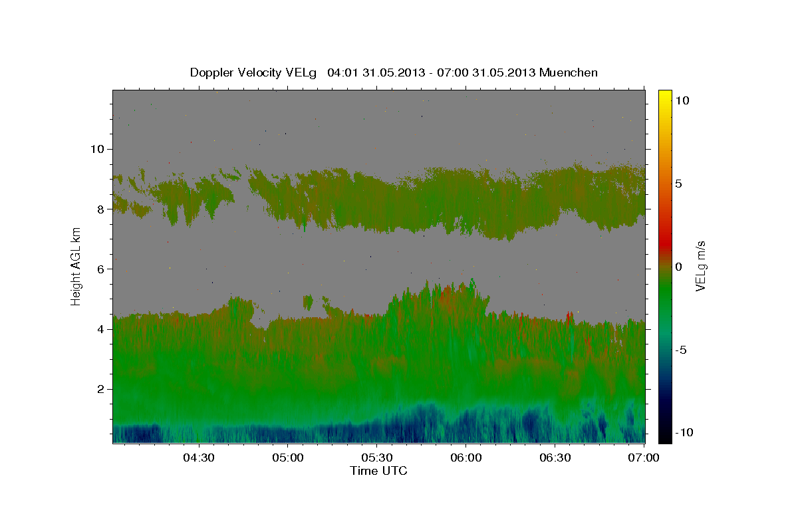Viewport: 798px width, 532px height.
Task: Click the 'VELg m/s' colorbar label
Action: click(x=700, y=266)
